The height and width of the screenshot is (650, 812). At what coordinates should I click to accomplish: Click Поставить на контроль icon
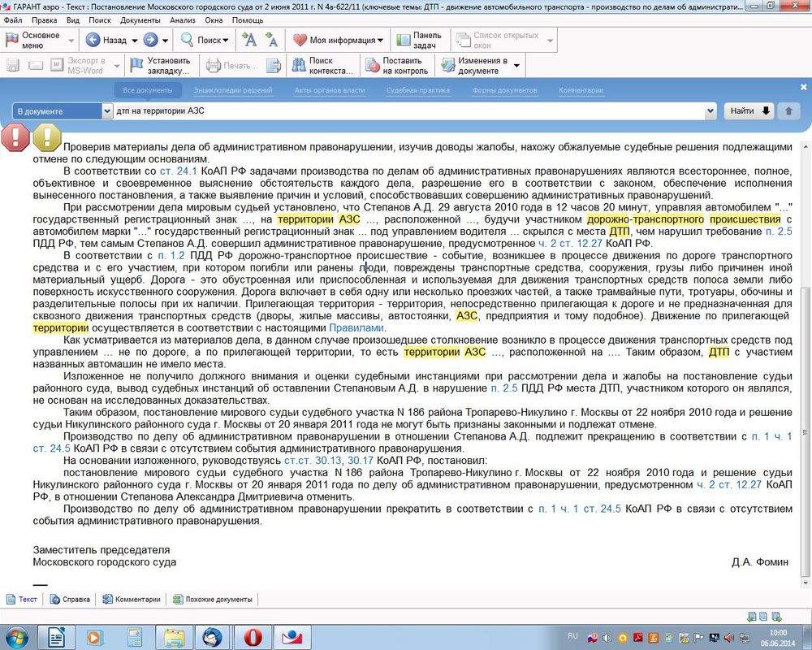(371, 66)
